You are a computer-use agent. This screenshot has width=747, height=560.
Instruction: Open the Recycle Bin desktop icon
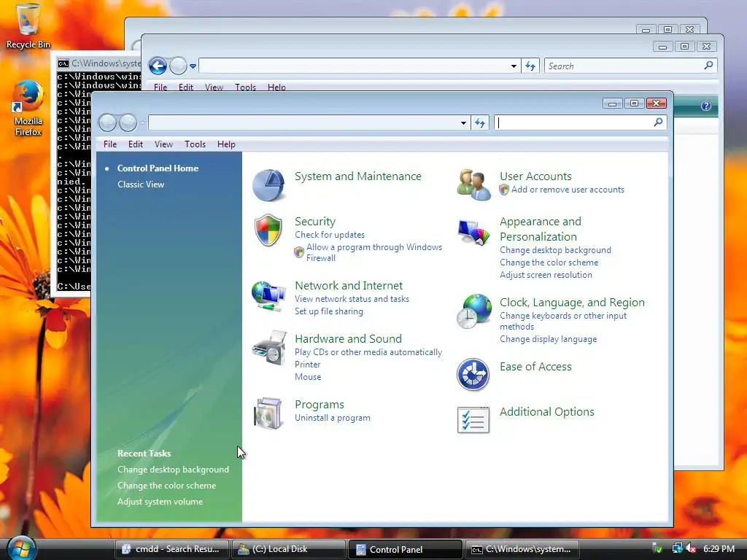coord(28,26)
